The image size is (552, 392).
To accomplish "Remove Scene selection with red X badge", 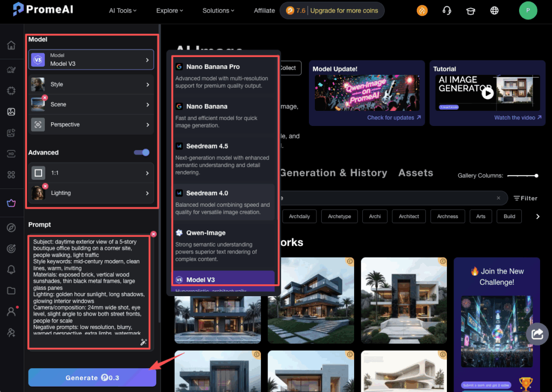I will pos(45,98).
